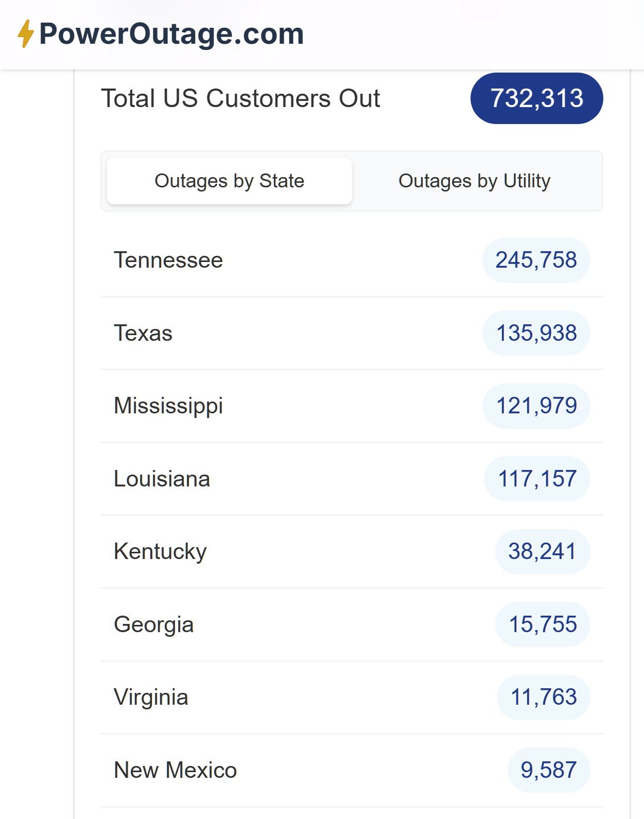This screenshot has width=644, height=819.
Task: Select the Virginia state entry
Action: tap(151, 698)
